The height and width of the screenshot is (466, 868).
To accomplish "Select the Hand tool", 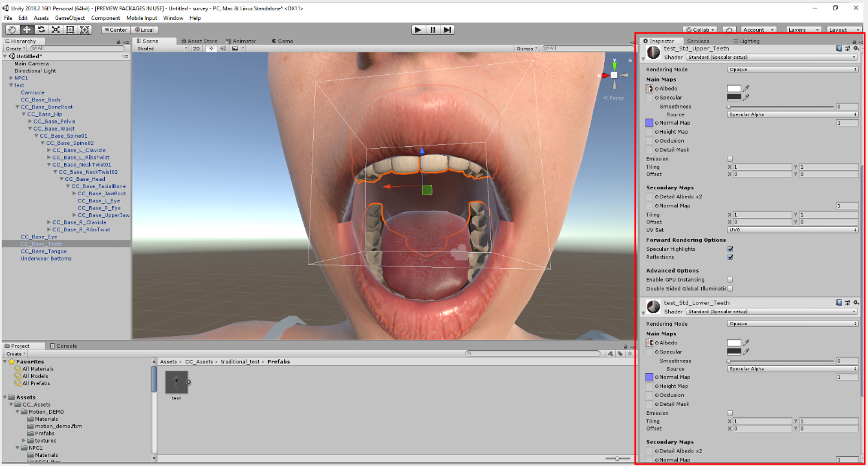I will click(x=12, y=30).
